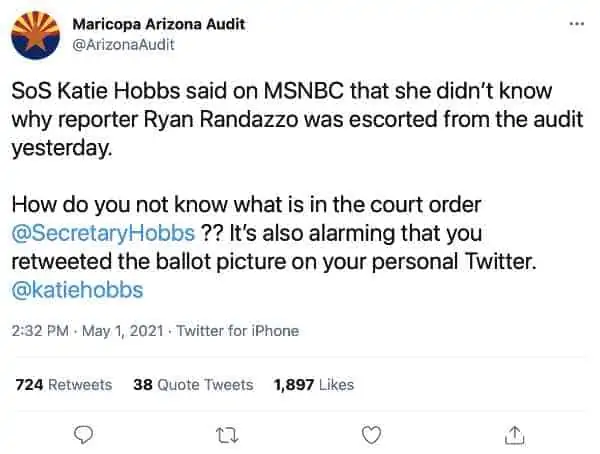Click the Twitter for iPhone source label
Viewport: 600px width, 454px height.
(238, 331)
